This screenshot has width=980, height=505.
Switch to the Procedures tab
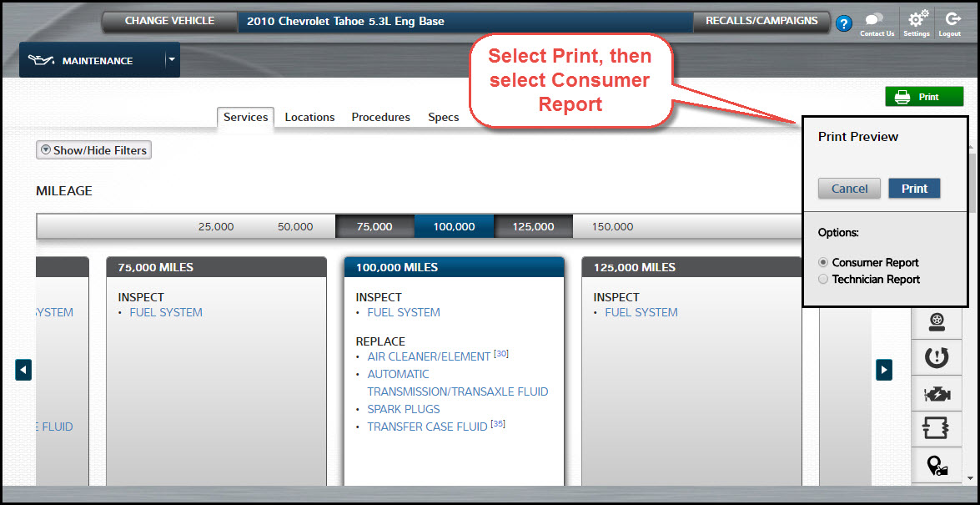coord(380,117)
